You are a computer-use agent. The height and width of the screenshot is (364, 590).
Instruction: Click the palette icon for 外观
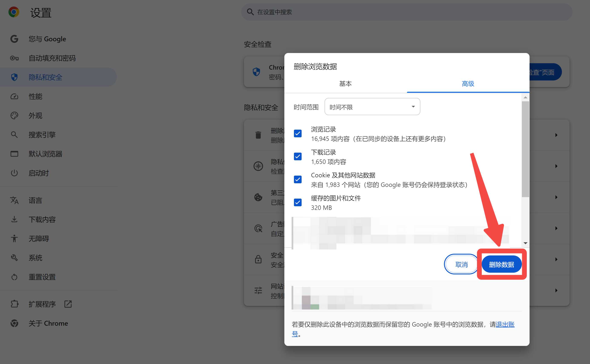coord(14,116)
